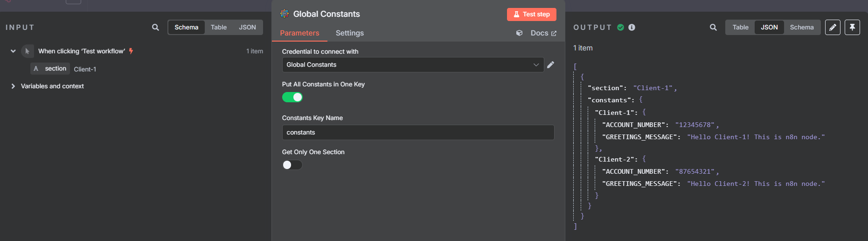
Task: Select input Table view
Action: tap(219, 28)
